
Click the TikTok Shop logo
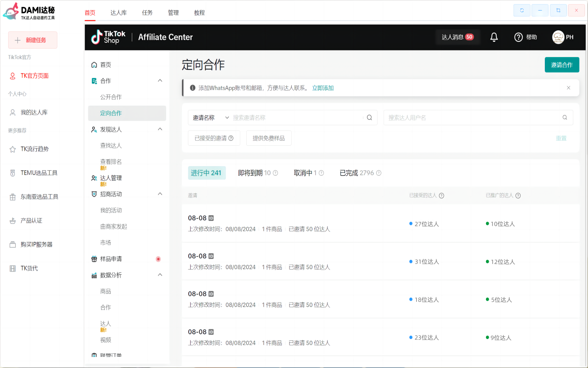click(x=107, y=37)
